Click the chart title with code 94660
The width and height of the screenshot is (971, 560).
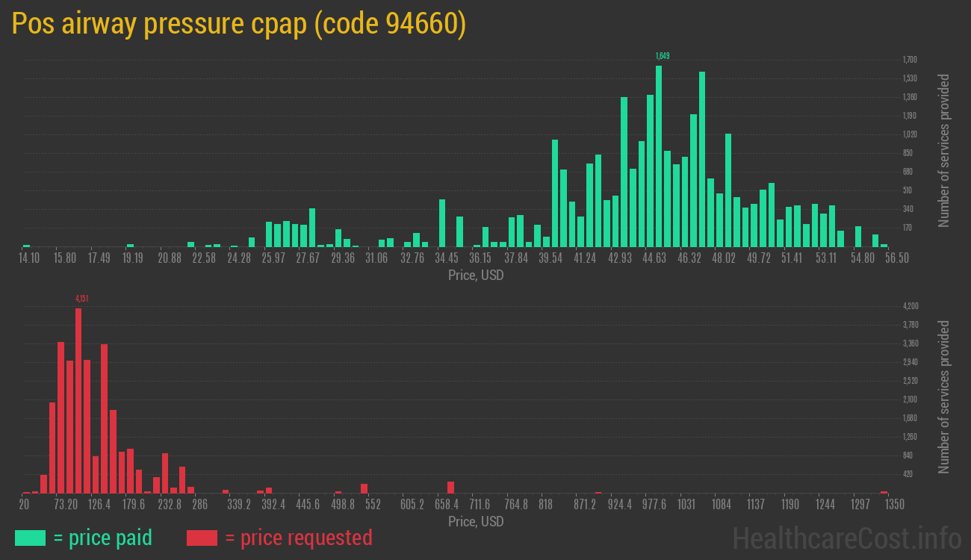(x=239, y=25)
